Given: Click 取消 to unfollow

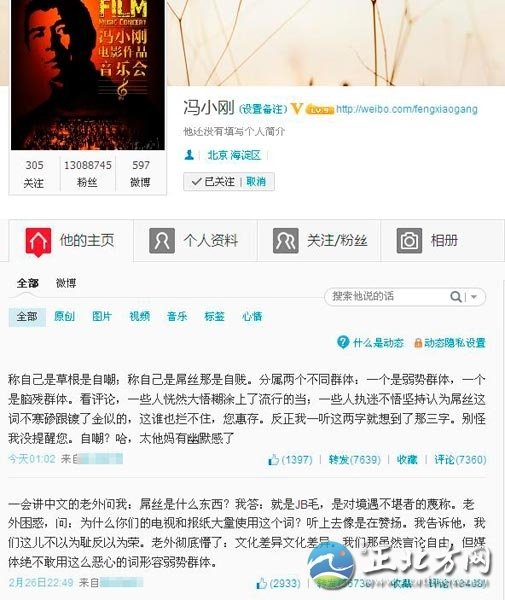Looking at the screenshot, I should coord(256,182).
